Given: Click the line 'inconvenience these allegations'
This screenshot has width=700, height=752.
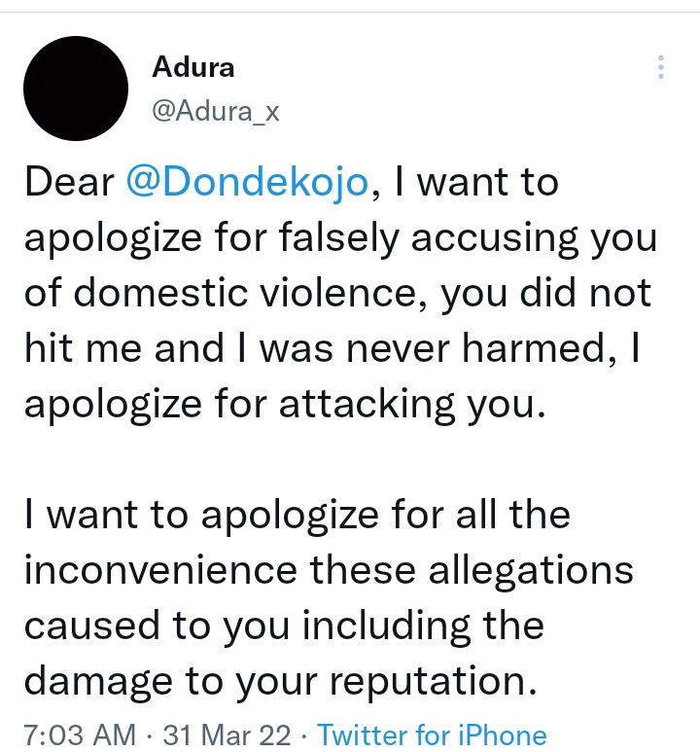Looking at the screenshot, I should coord(329,571).
